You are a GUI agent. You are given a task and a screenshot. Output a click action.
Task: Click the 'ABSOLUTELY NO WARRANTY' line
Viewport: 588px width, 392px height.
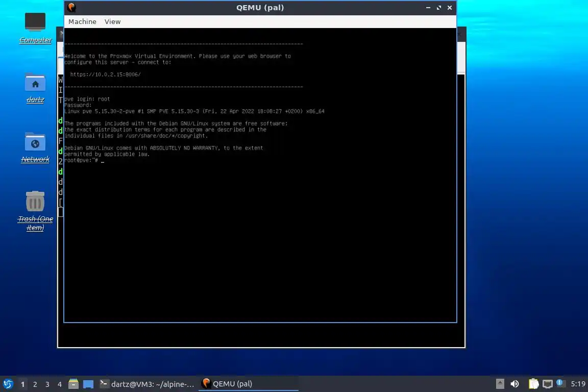tap(163, 148)
